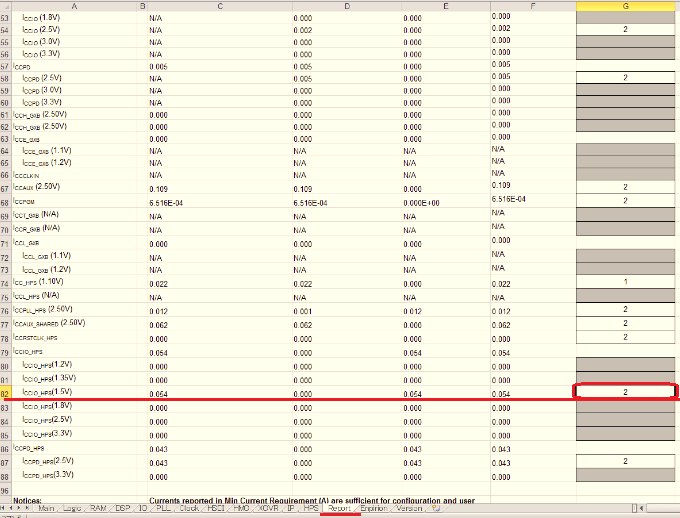Screen dimensions: 680x518
Task: Click the insert new worksheet icon
Action: pos(436,509)
